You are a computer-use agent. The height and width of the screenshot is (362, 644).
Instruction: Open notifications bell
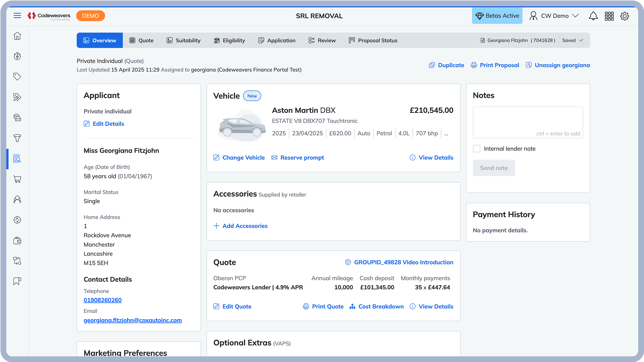(x=593, y=16)
